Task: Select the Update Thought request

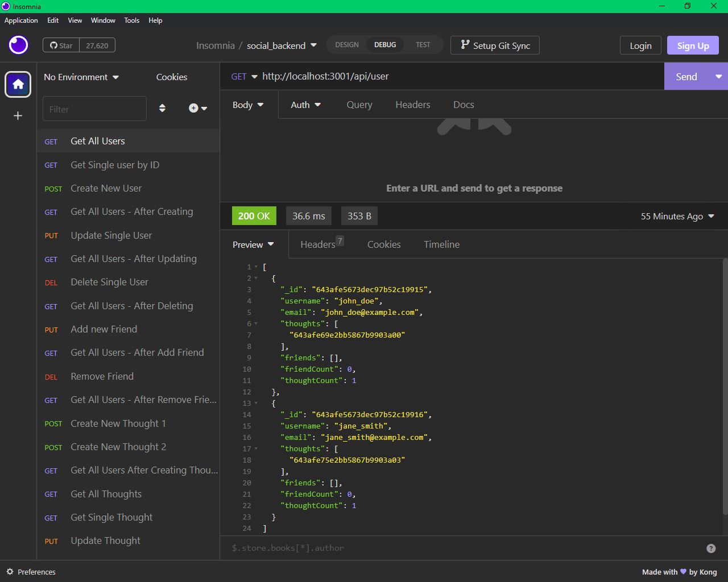Action: [129, 541]
